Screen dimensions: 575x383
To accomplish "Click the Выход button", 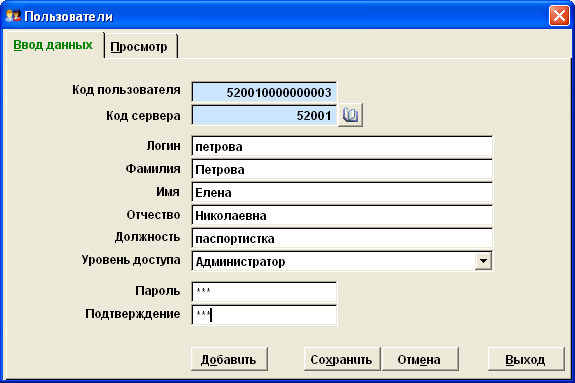I will click(526, 360).
